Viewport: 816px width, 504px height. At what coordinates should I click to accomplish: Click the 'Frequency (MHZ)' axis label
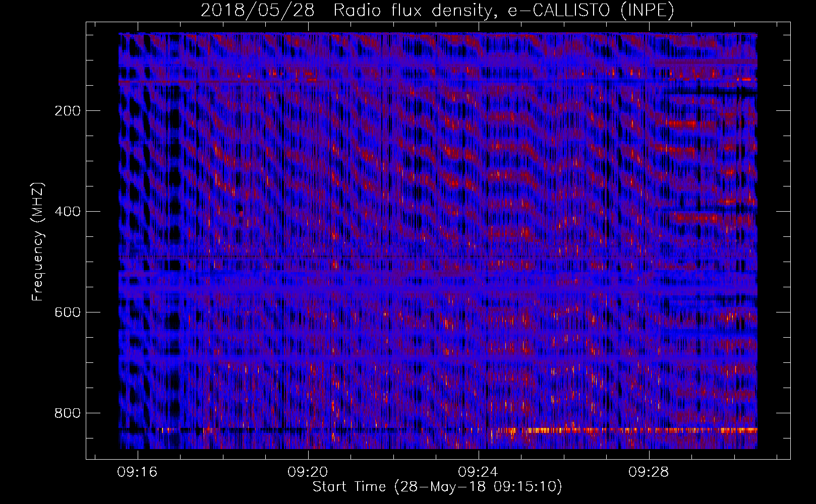coord(38,242)
